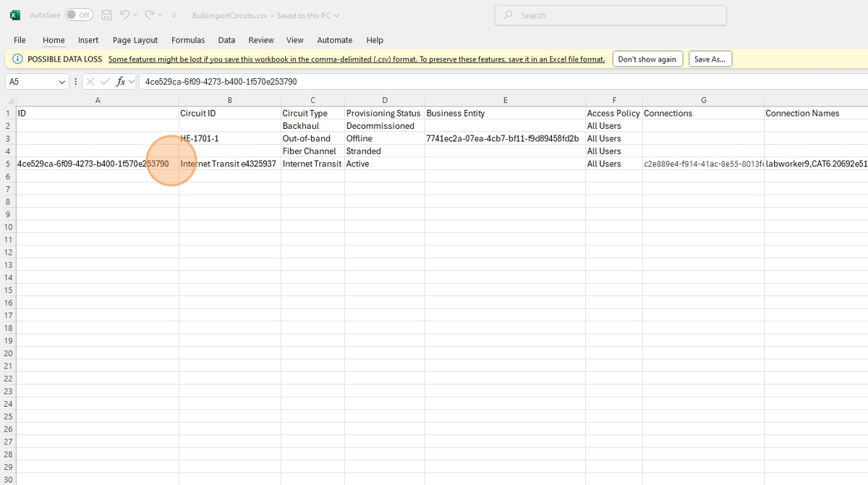Image resolution: width=868 pixels, height=485 pixels.
Task: Select the cell containing 'Fiber Channel'
Action: [312, 151]
